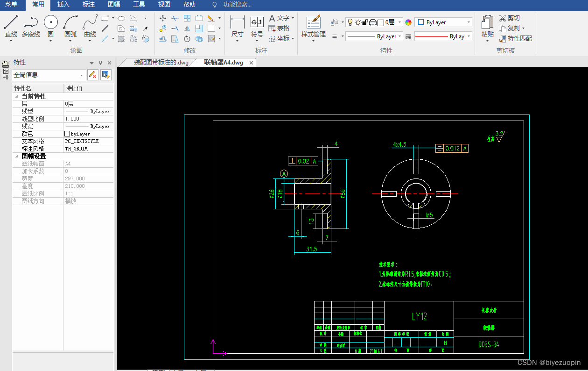
Task: Switch to the 视图 ribbon tab
Action: tap(164, 5)
